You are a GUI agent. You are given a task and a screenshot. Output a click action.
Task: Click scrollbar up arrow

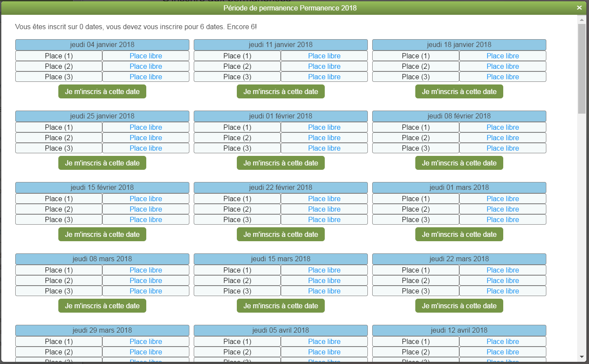[x=582, y=20]
